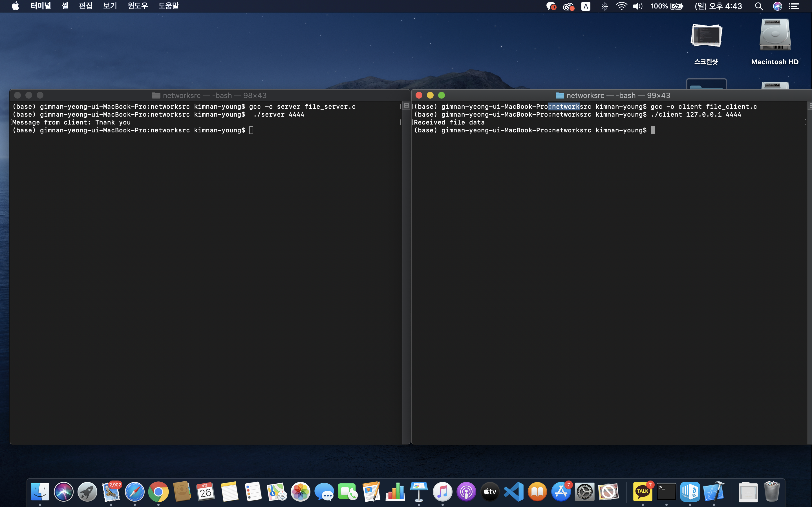Viewport: 812px width, 507px height.
Task: Open the App Store dock icon
Action: pyautogui.click(x=561, y=492)
